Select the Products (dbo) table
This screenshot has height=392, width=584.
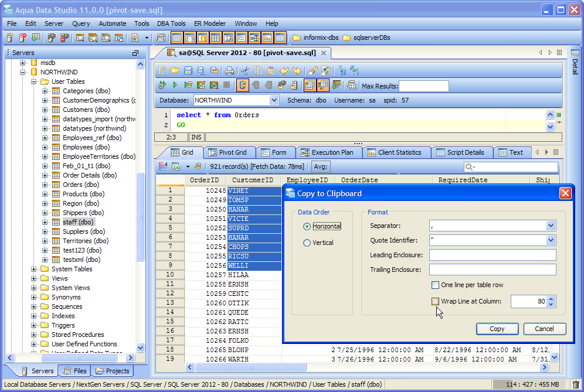(83, 194)
